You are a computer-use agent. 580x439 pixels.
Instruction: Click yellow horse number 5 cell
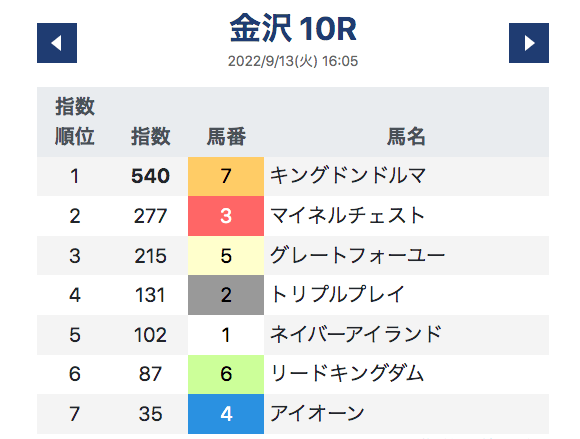click(x=226, y=256)
